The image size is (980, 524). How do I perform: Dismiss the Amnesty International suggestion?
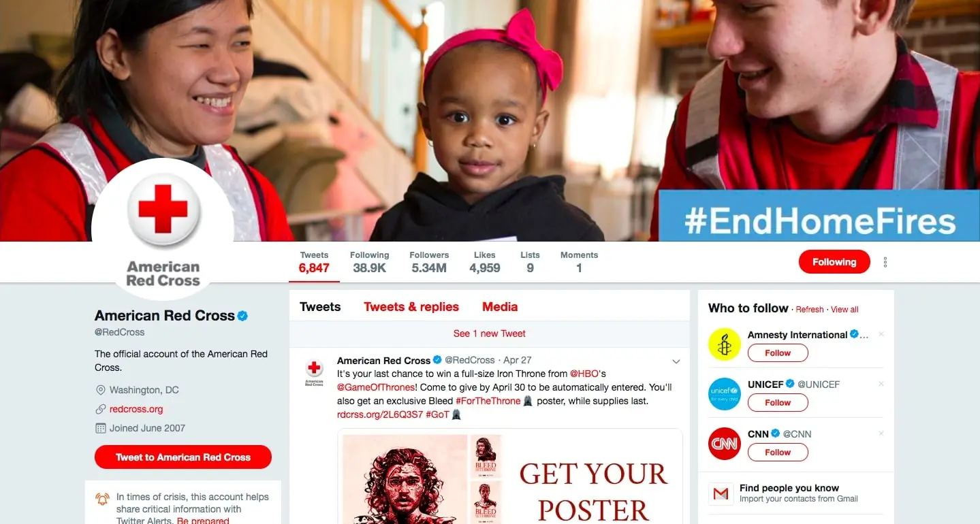click(x=881, y=334)
